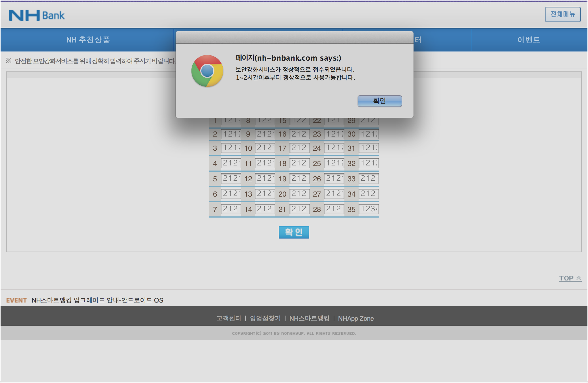Viewport: 588px width, 383px height.
Task: Focus security card field number 30
Action: pos(369,134)
